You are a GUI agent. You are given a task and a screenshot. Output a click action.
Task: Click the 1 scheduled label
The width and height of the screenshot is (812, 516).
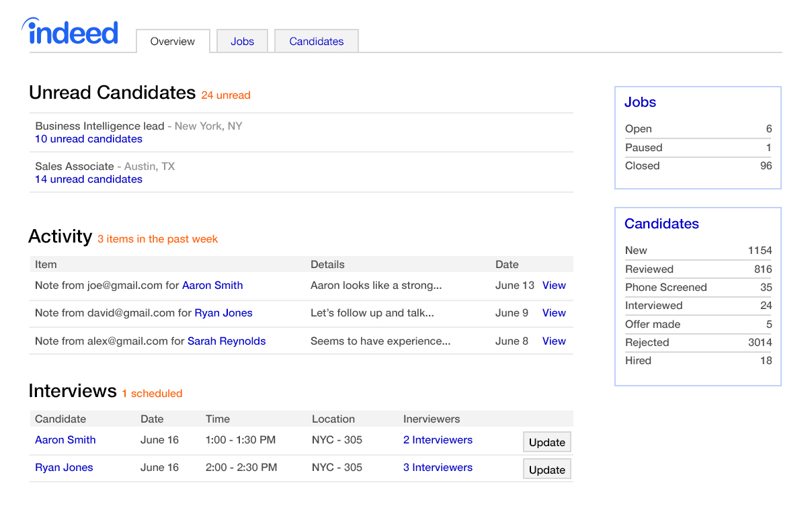point(152,394)
